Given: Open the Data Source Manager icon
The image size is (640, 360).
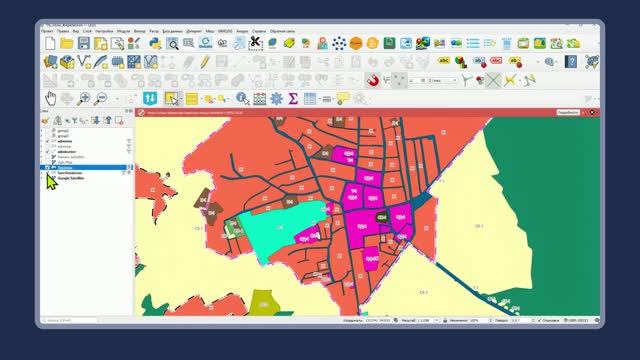Looking at the screenshot, I should pos(51,62).
